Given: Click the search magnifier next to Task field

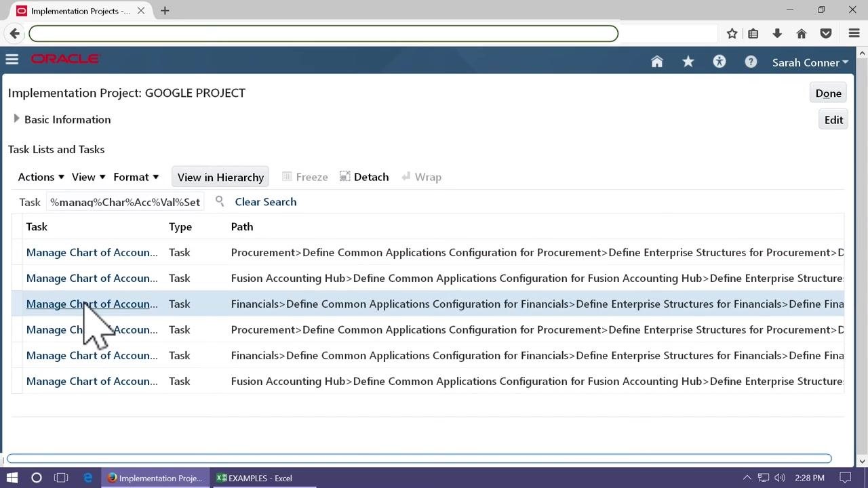Looking at the screenshot, I should [x=220, y=201].
